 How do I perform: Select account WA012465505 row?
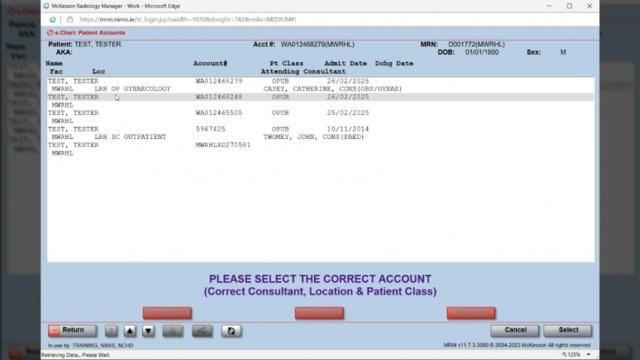320,117
